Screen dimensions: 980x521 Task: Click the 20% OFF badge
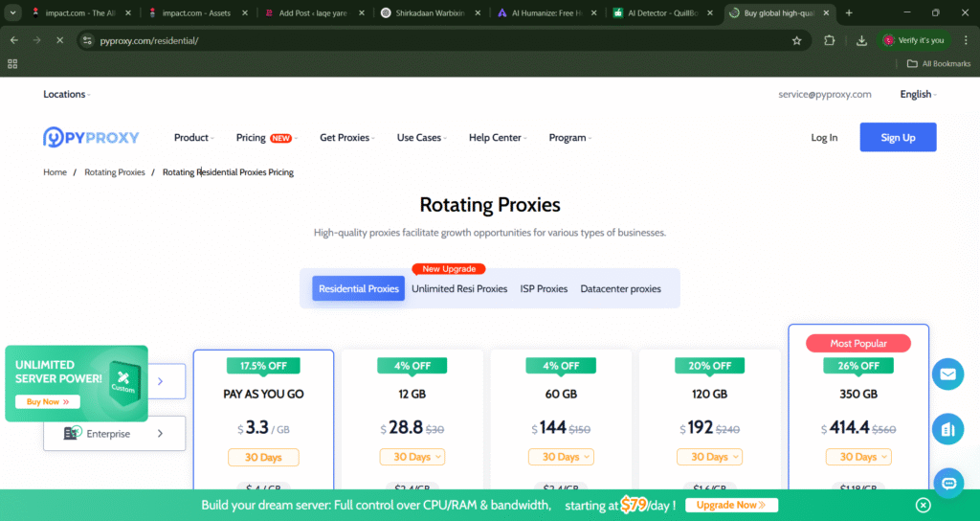tap(710, 366)
